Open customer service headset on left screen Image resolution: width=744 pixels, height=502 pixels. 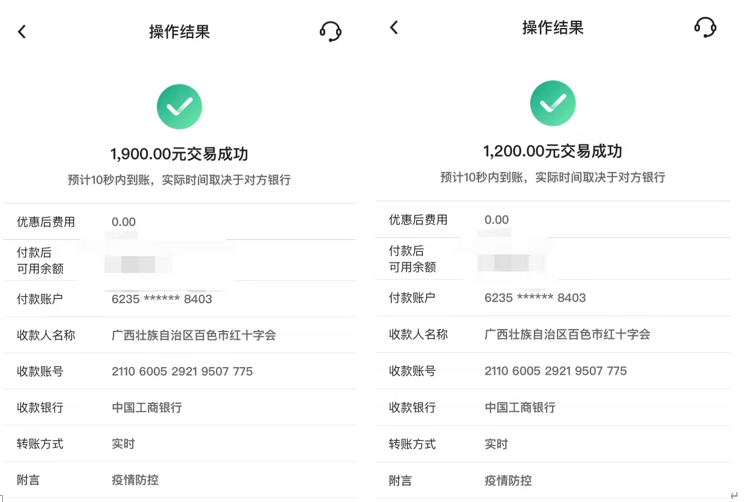(330, 32)
